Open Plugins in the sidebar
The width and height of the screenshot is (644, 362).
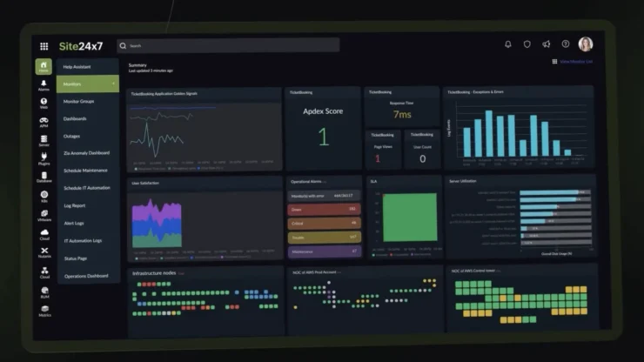[44, 159]
